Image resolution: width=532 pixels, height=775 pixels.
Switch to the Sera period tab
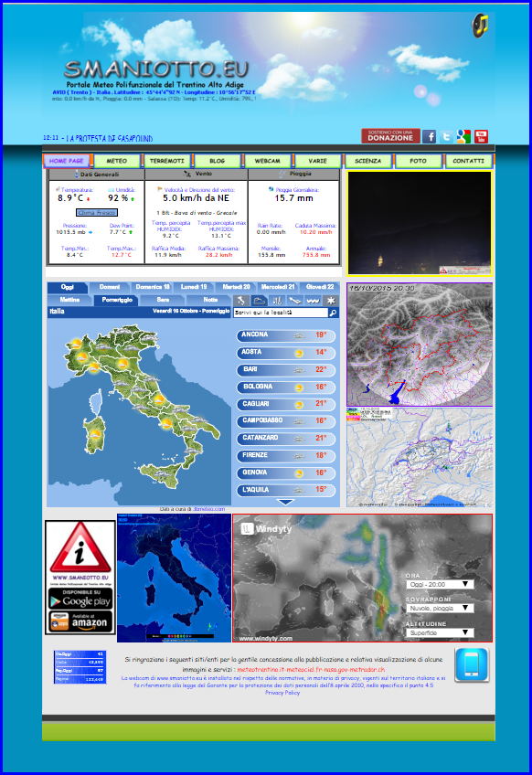point(163,300)
